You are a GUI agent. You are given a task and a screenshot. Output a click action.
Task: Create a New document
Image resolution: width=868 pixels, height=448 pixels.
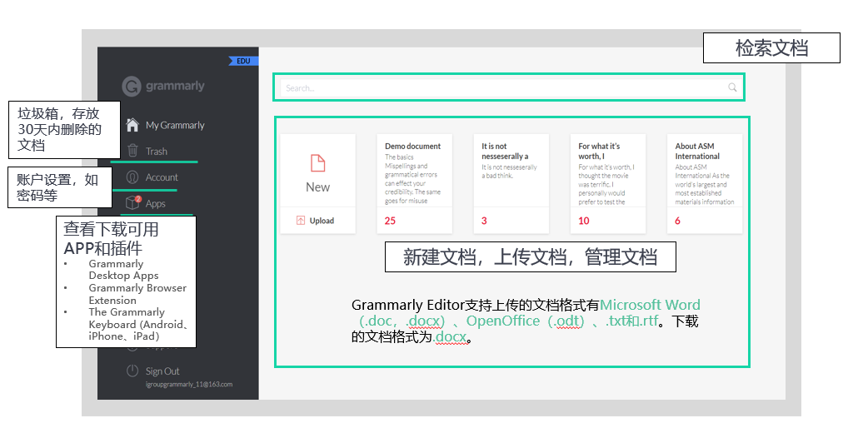pyautogui.click(x=317, y=171)
